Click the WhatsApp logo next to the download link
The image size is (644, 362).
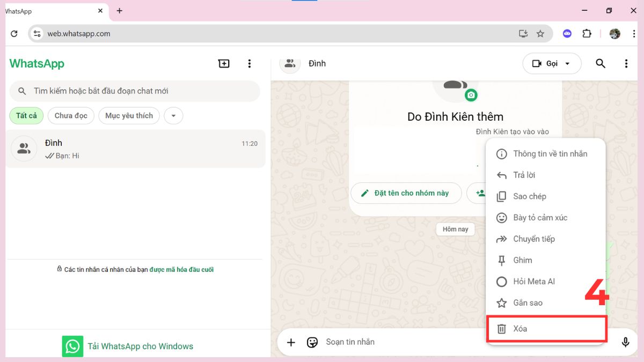coord(72,346)
